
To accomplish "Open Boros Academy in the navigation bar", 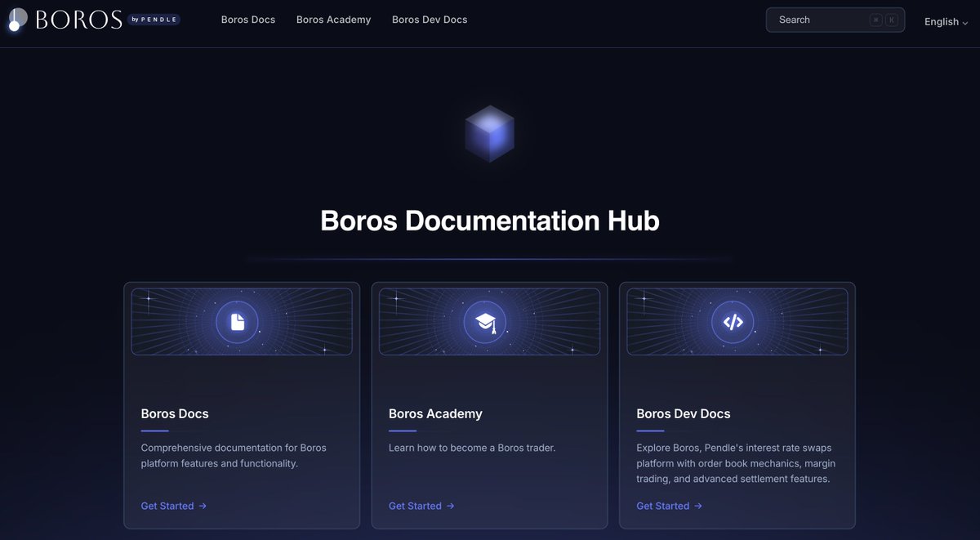I will pyautogui.click(x=333, y=20).
